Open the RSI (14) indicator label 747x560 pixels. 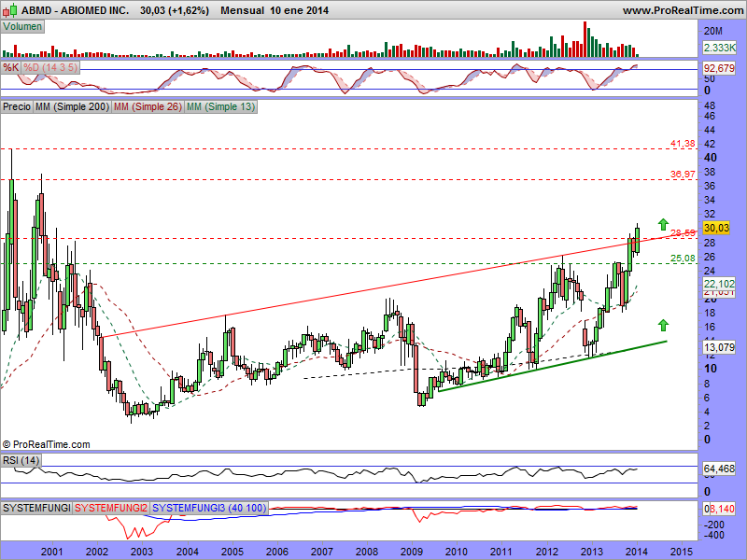point(21,460)
